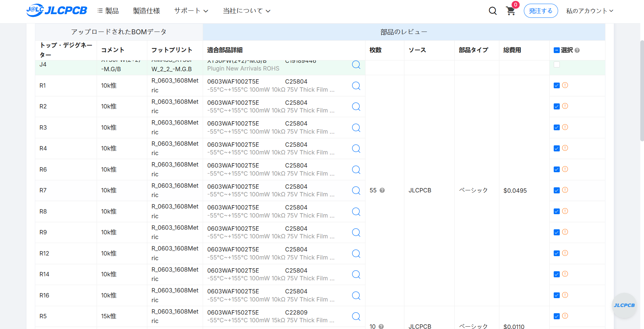
Task: Open the floating JLCPCB chat button
Action: (624, 305)
